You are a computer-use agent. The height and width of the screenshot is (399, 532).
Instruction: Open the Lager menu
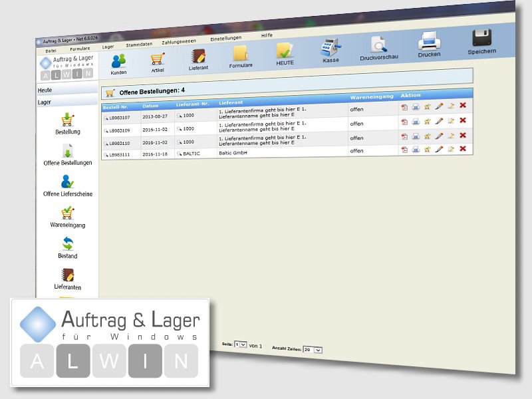[x=108, y=47]
